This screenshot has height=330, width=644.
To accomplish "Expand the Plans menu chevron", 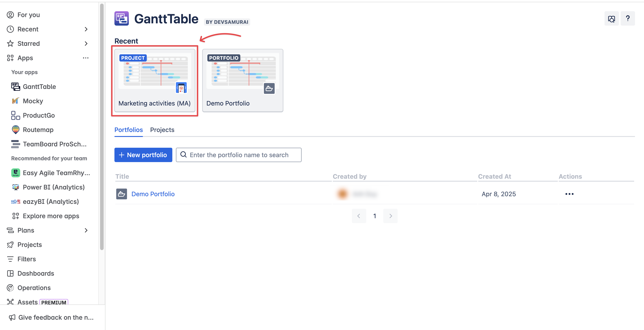I will coord(86,230).
